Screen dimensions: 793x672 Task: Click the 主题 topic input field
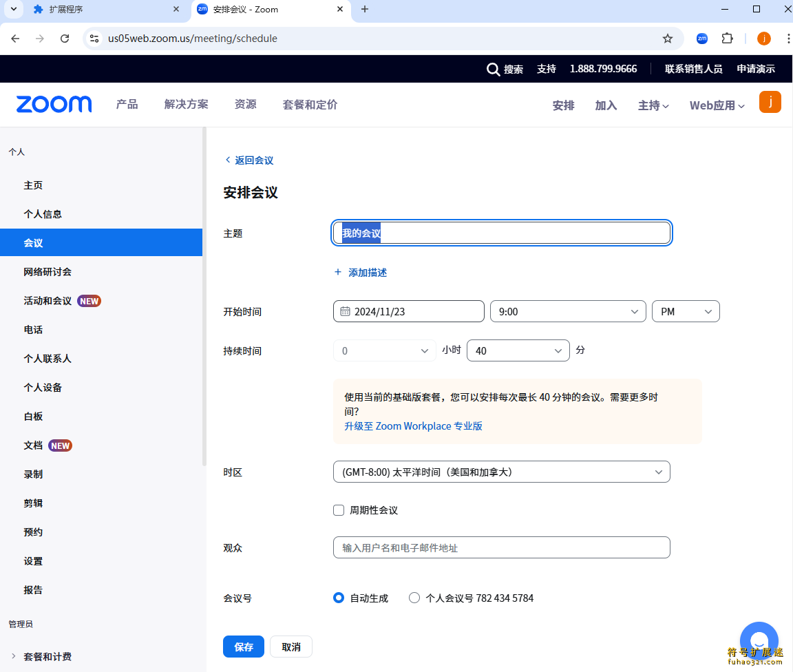[x=502, y=233]
